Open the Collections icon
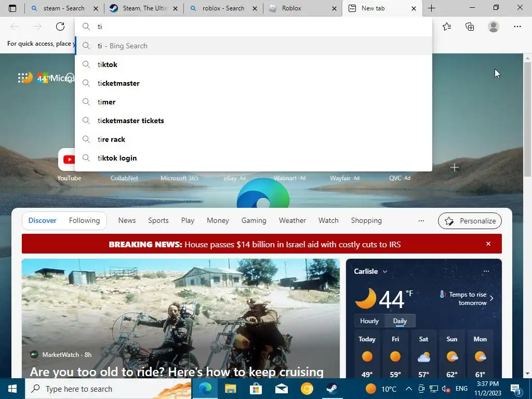 470,26
